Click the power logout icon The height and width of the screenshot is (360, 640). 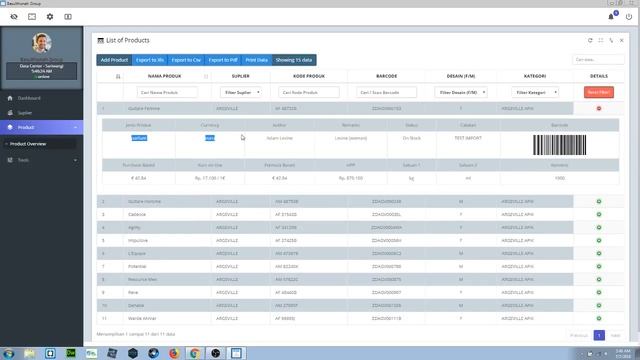(629, 17)
